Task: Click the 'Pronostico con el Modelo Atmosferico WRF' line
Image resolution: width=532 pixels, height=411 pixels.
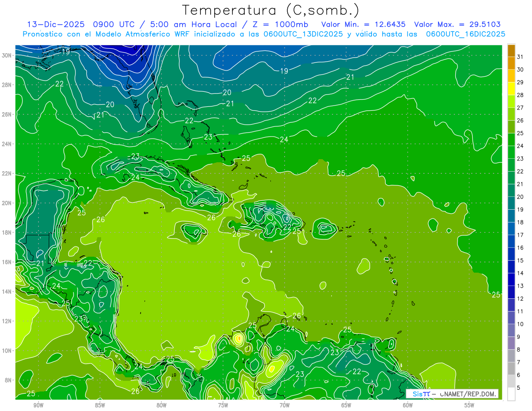Action: (264, 34)
